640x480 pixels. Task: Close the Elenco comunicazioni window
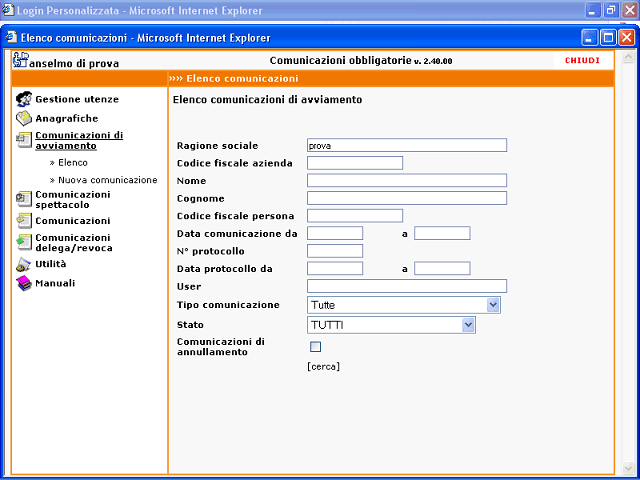pos(627,38)
